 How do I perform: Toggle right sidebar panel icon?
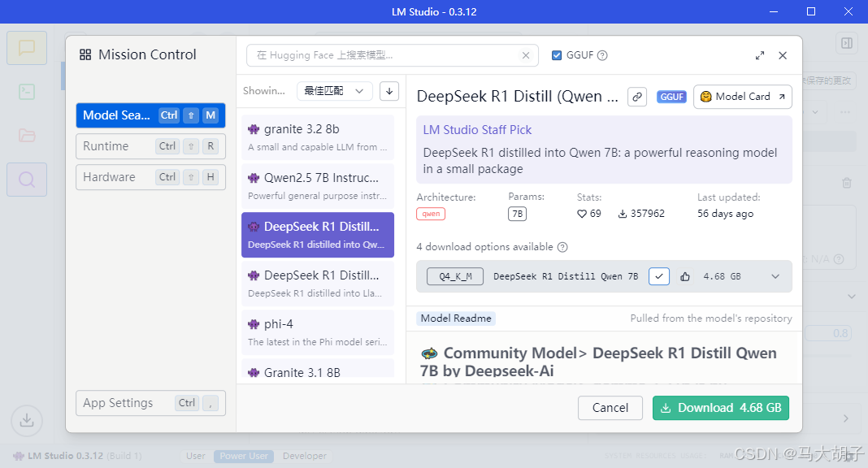point(847,43)
